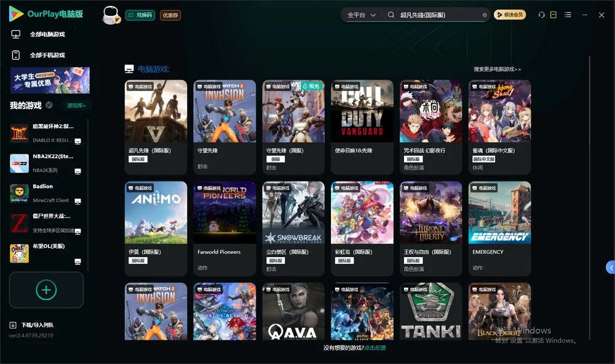
Task: Open the ANIMO 伊莫 (国际服) card
Action: [x=156, y=229]
